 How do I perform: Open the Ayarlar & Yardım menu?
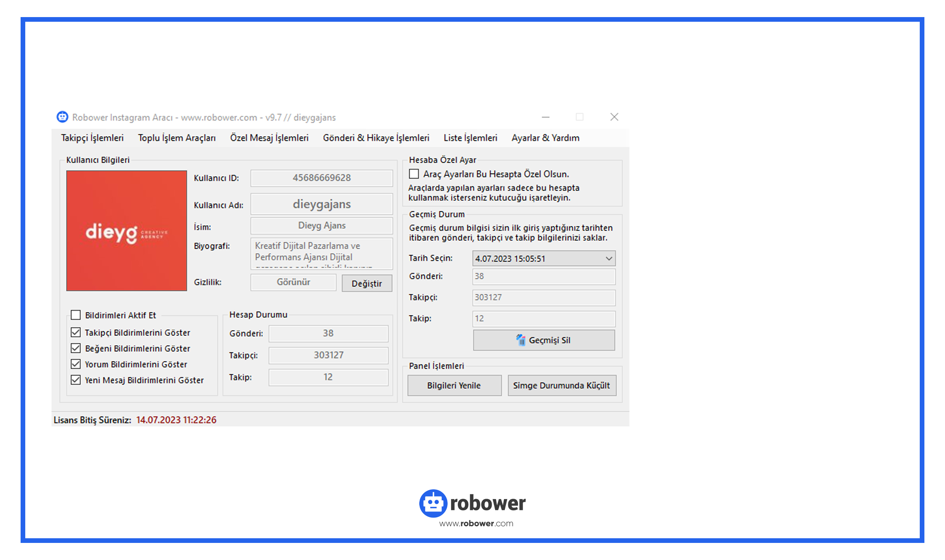546,138
